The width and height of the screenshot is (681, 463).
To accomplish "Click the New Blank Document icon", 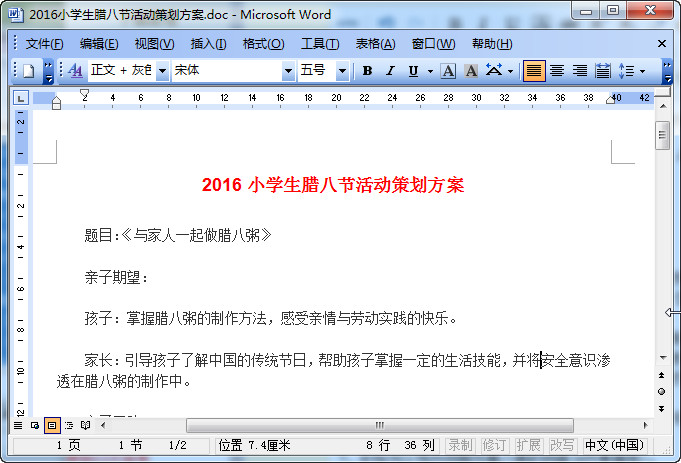I will pos(29,71).
